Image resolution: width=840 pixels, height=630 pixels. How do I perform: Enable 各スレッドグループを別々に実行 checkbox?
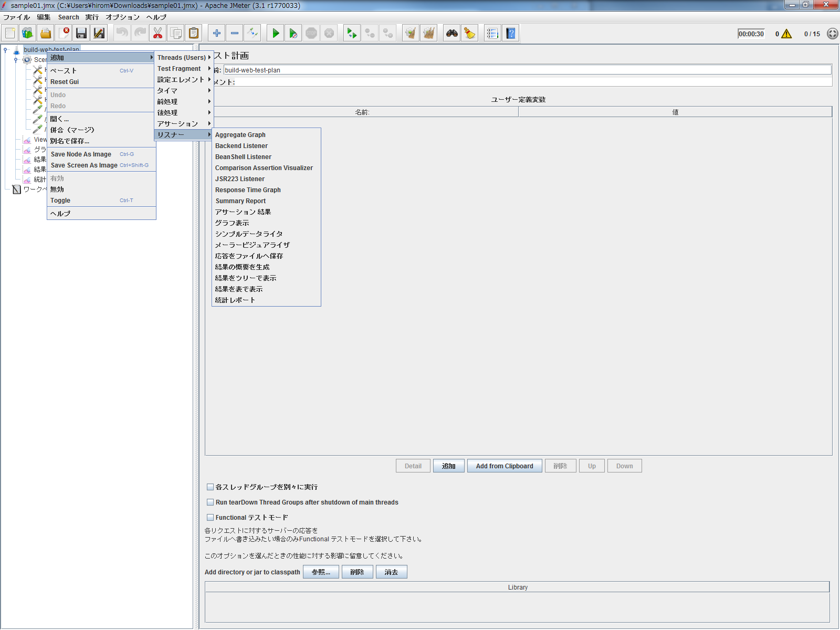coord(210,487)
